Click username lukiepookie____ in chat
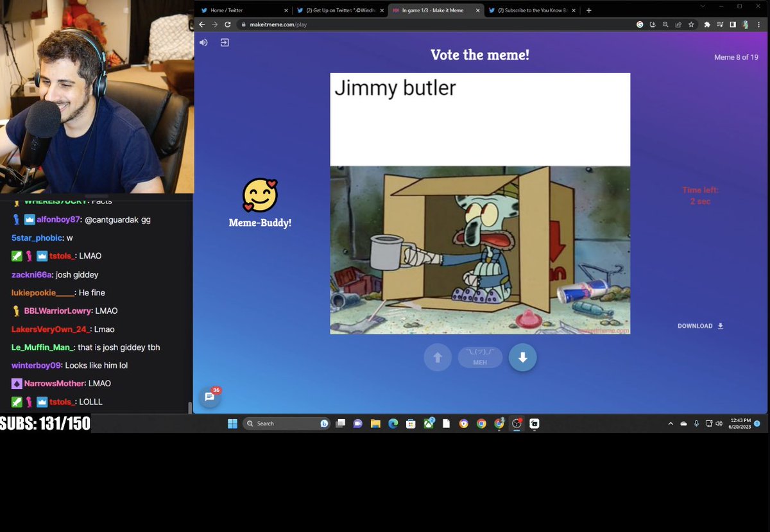Image resolution: width=770 pixels, height=532 pixels. (43, 293)
